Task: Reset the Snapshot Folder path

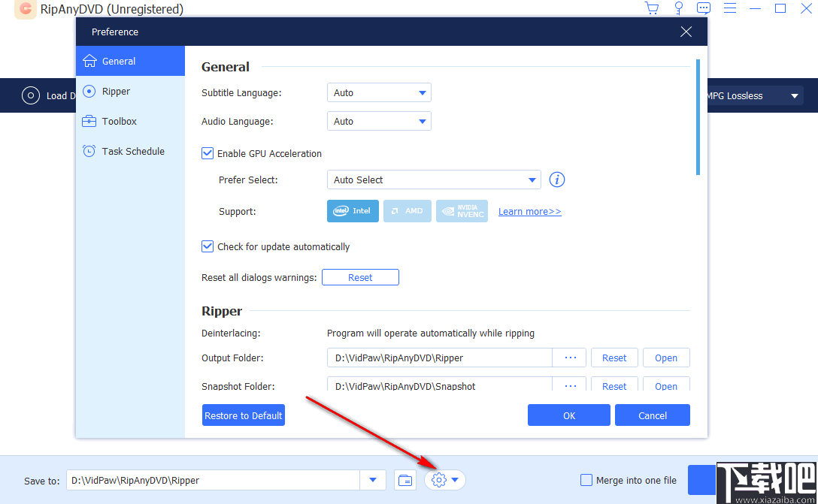Action: click(x=614, y=385)
